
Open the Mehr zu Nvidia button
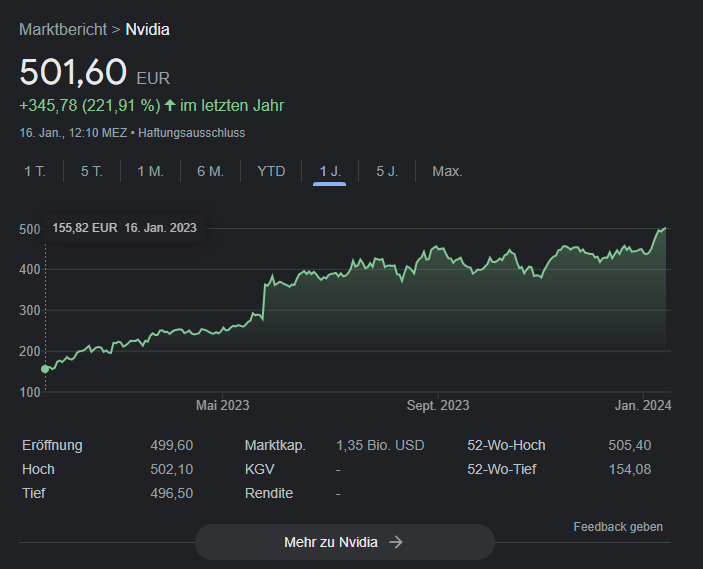344,542
